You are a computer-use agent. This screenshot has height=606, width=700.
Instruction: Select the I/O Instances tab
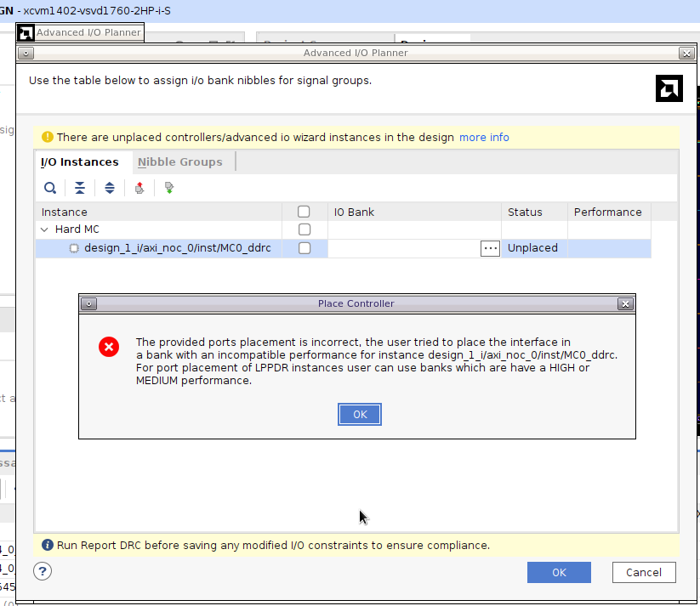point(81,161)
